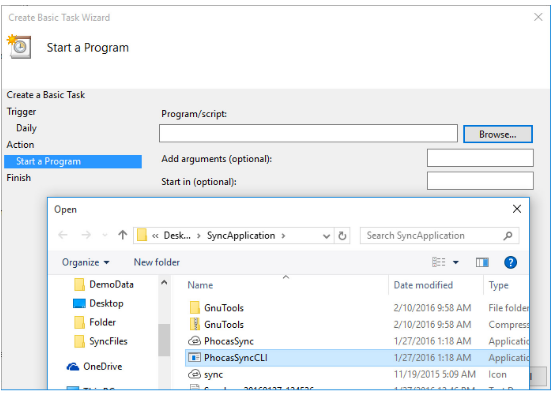Toggle the preview pane icon
Image resolution: width=555 pixels, height=397 pixels.
coord(482,262)
